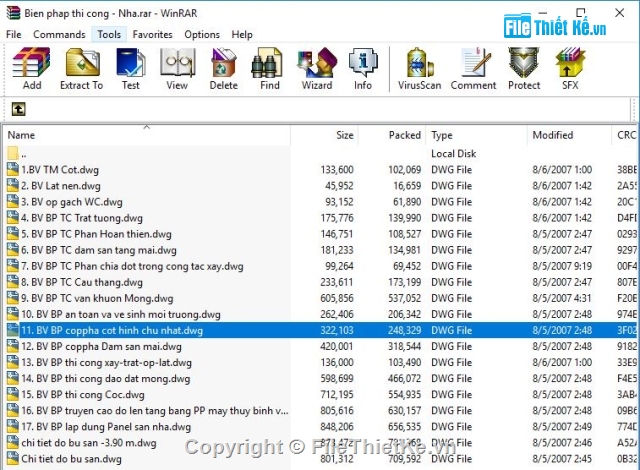Select 11. BV BP coppha cot hinh chu nhat.dwg
Image resolution: width=640 pixels, height=470 pixels.
(112, 330)
